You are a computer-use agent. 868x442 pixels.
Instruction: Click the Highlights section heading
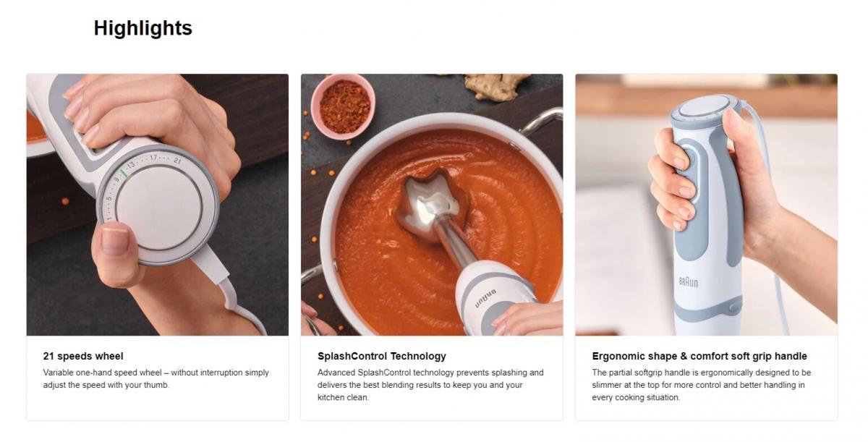point(143,28)
